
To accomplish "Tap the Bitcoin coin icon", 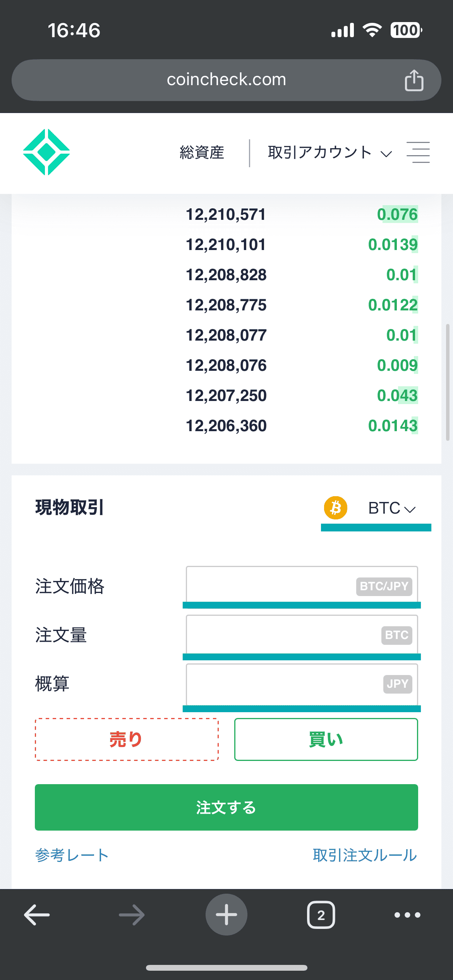I will [x=336, y=508].
